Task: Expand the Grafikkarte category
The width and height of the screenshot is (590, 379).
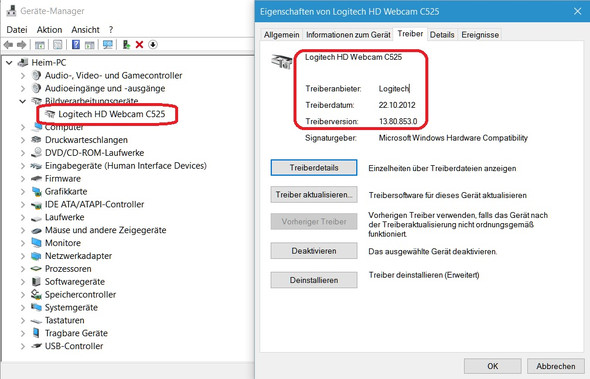Action: coord(23,192)
